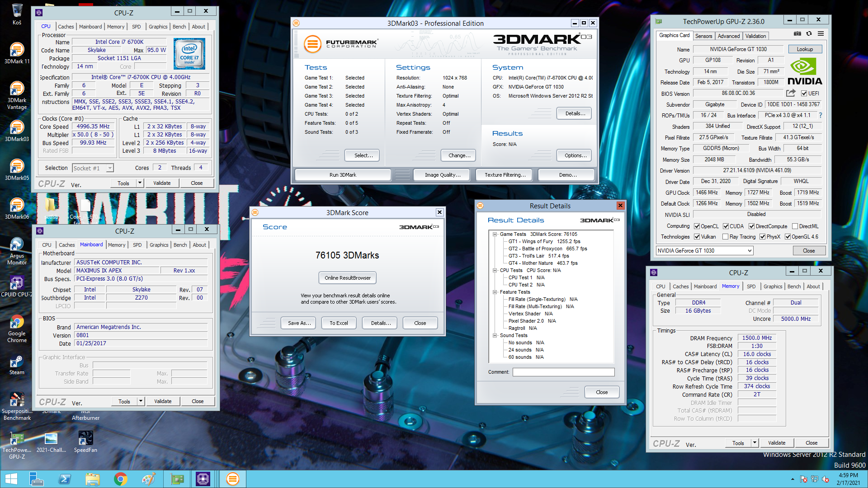Click the To Excel button

point(339,323)
